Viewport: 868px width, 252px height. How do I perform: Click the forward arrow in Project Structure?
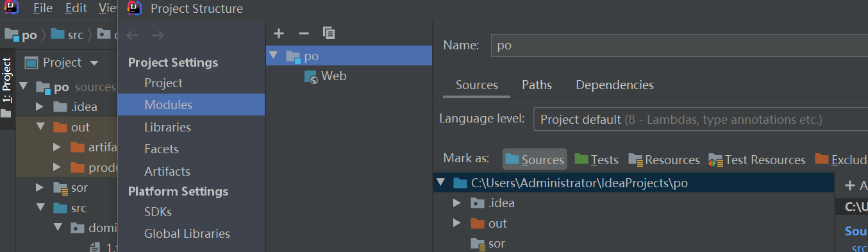[x=158, y=35]
